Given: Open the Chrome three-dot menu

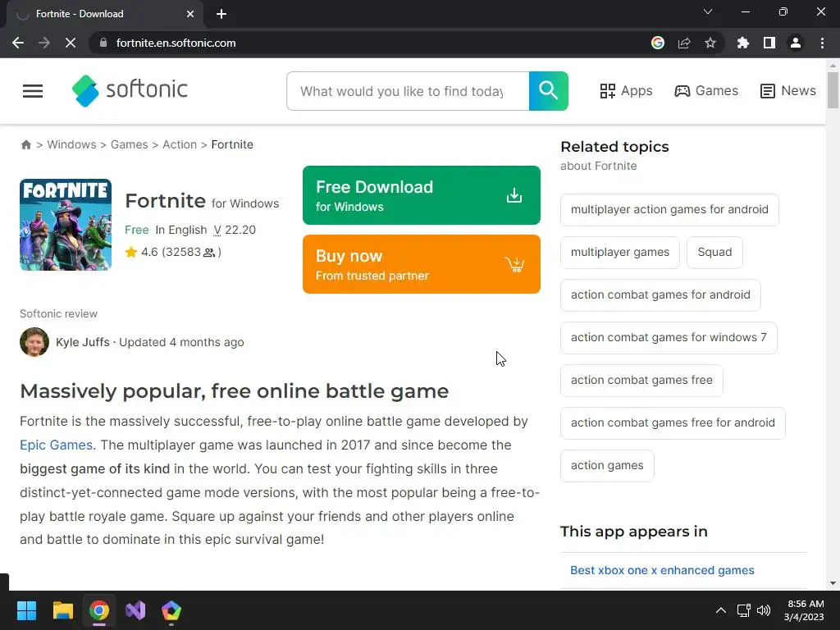Looking at the screenshot, I should click(822, 43).
